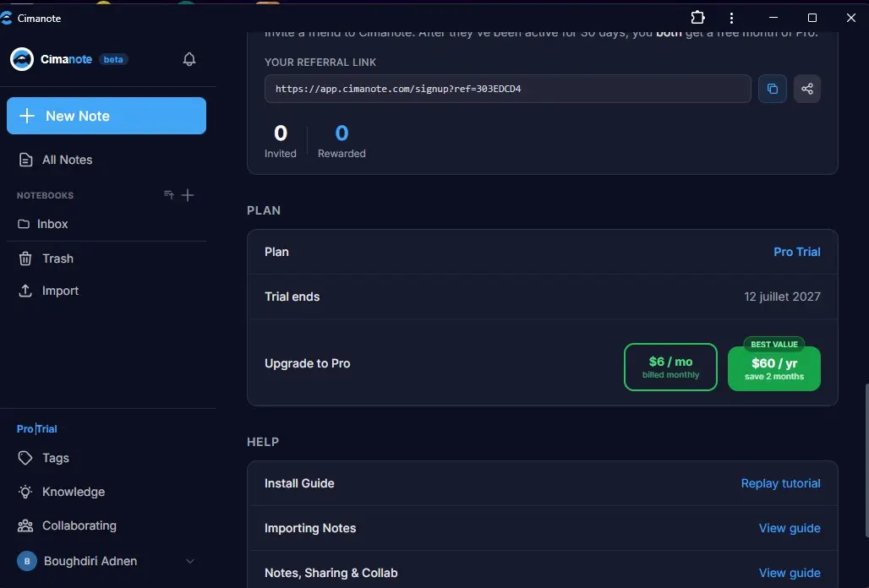Create a New Note
Screen dimensions: 869x588
(107, 116)
